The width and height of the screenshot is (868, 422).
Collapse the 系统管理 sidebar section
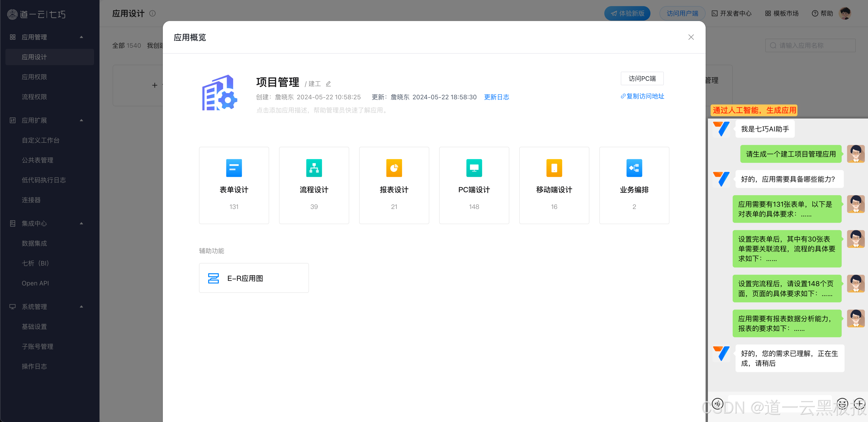tap(81, 307)
